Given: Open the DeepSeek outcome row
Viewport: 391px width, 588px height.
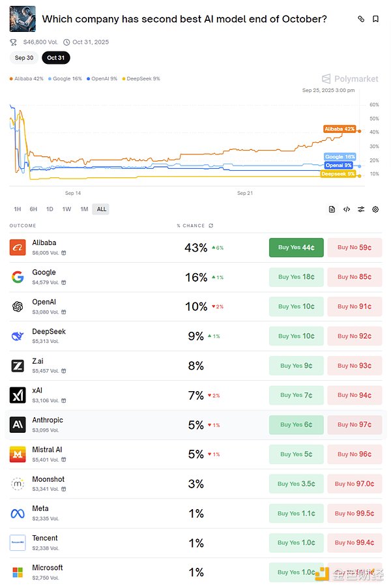Looking at the screenshot, I should (x=195, y=336).
